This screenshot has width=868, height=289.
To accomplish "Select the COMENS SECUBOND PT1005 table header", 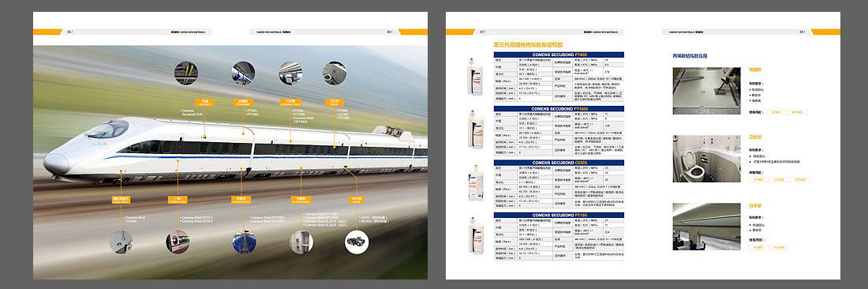I will (x=559, y=109).
